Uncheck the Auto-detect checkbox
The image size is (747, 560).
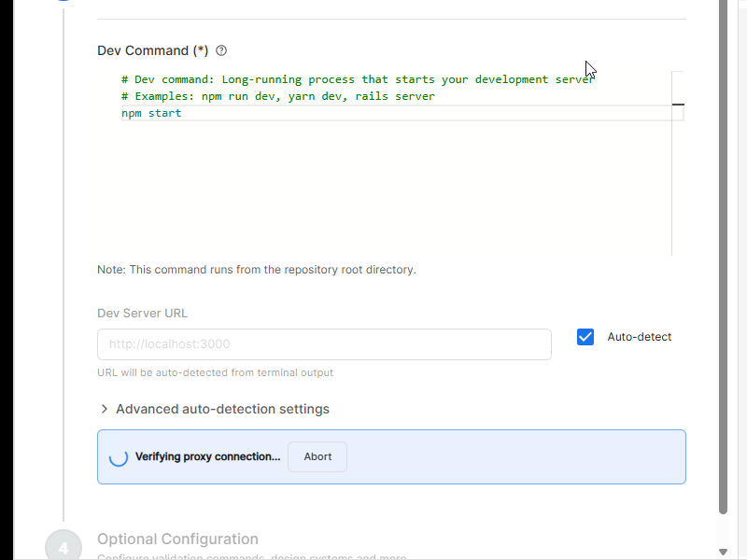585,337
